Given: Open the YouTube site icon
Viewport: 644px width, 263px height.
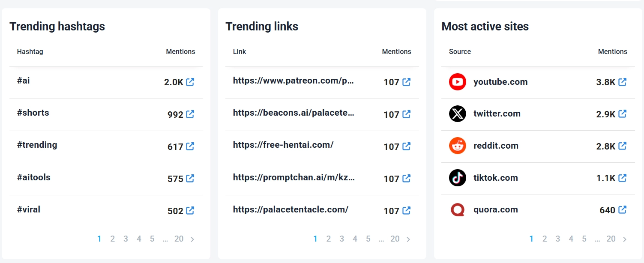Looking at the screenshot, I should click(x=458, y=81).
